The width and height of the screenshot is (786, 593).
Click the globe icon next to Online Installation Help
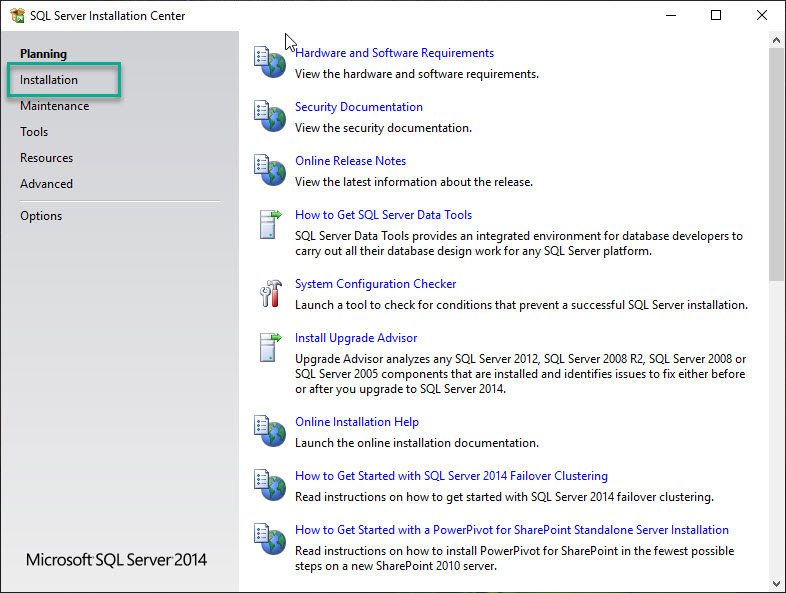(270, 431)
